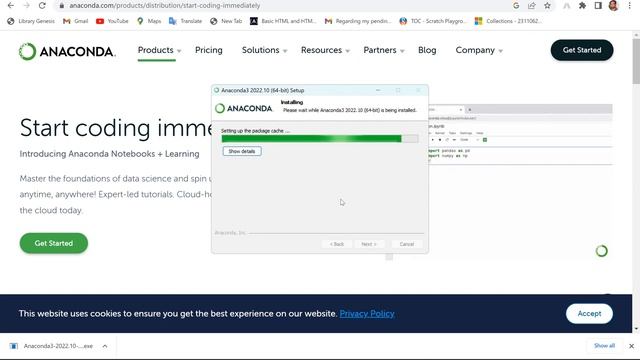Click the page address bar URL
Image resolution: width=640 pixels, height=360 pixels.
click(x=164, y=6)
